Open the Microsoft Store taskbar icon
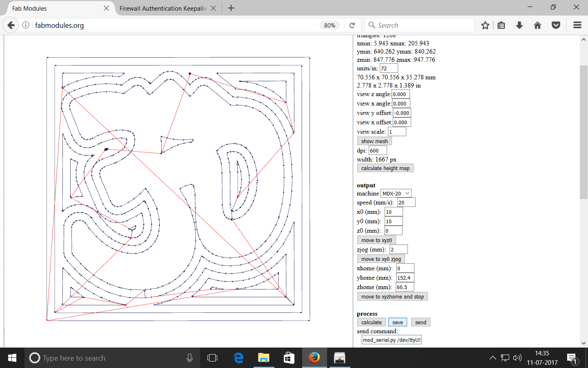This screenshot has height=368, width=588. (289, 358)
